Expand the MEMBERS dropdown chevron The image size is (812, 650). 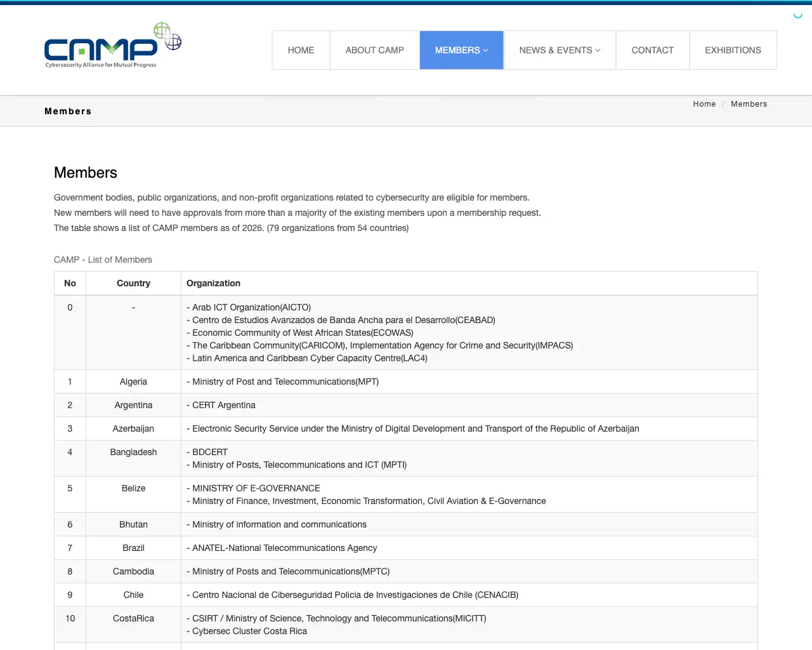click(x=486, y=50)
